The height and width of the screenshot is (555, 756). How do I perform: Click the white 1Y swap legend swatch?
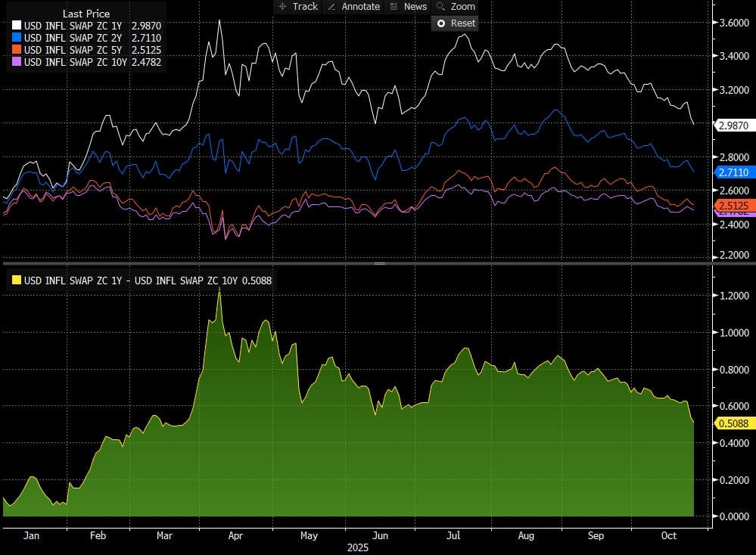17,26
